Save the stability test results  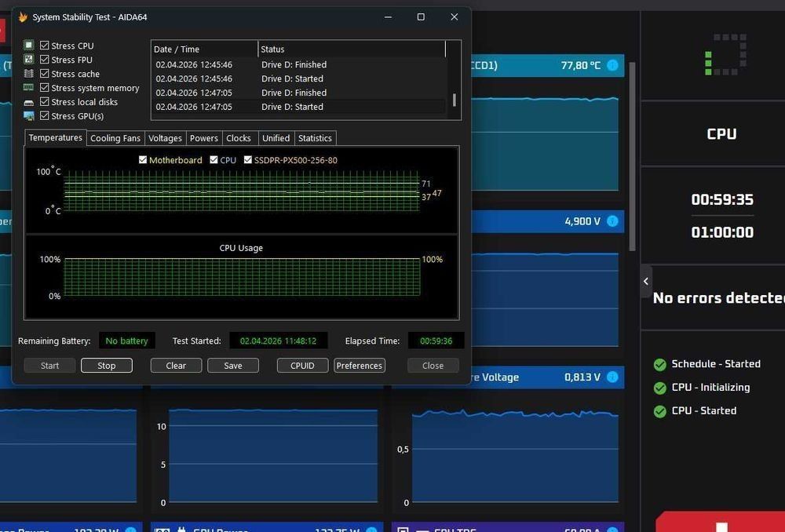coord(233,366)
